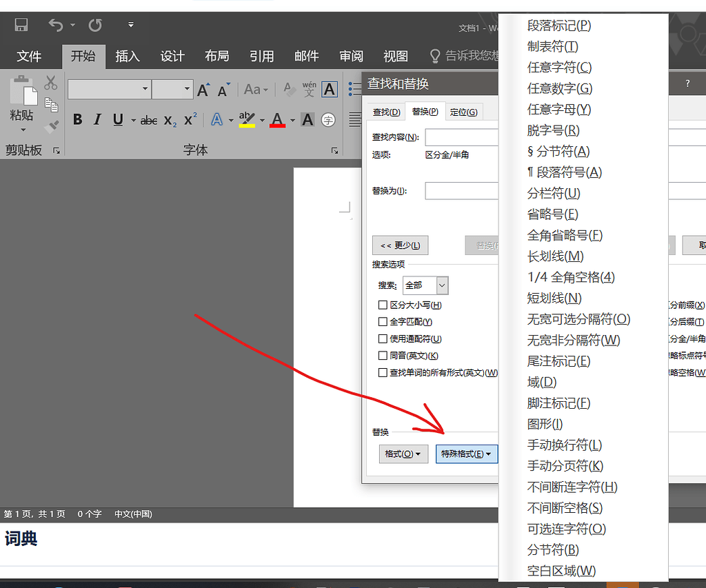Click the 查找内容 input field
This screenshot has width=706, height=588.
461,137
